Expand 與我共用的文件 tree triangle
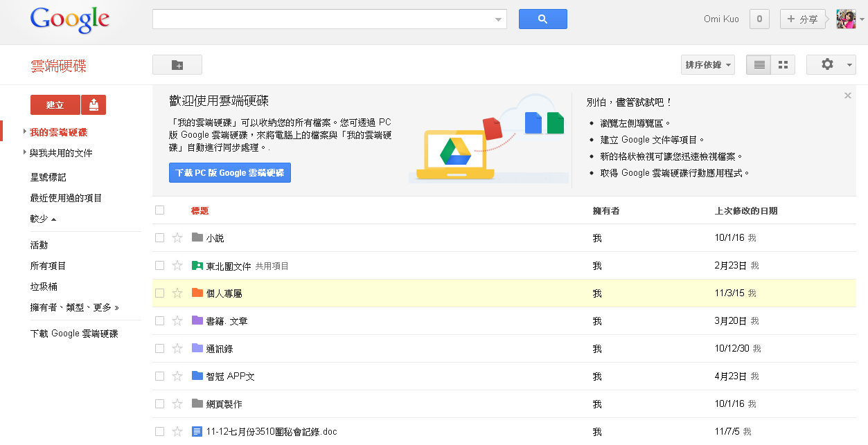Screen dimensions: 868x445 (x=25, y=152)
